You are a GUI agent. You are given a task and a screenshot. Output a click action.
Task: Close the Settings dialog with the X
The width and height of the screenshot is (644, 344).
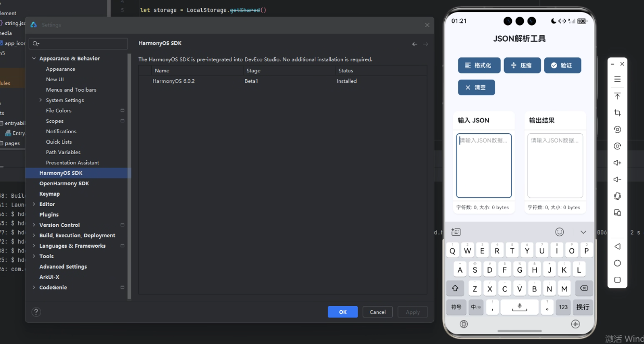tap(427, 25)
